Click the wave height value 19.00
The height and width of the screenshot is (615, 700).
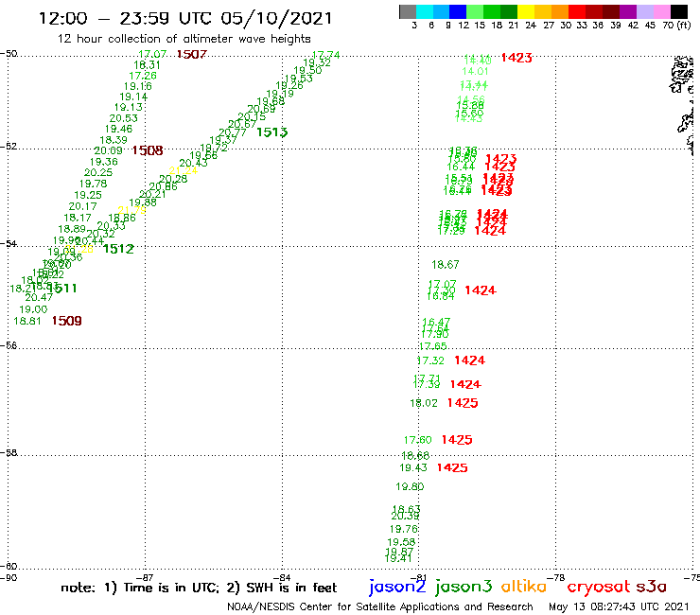pos(33,309)
